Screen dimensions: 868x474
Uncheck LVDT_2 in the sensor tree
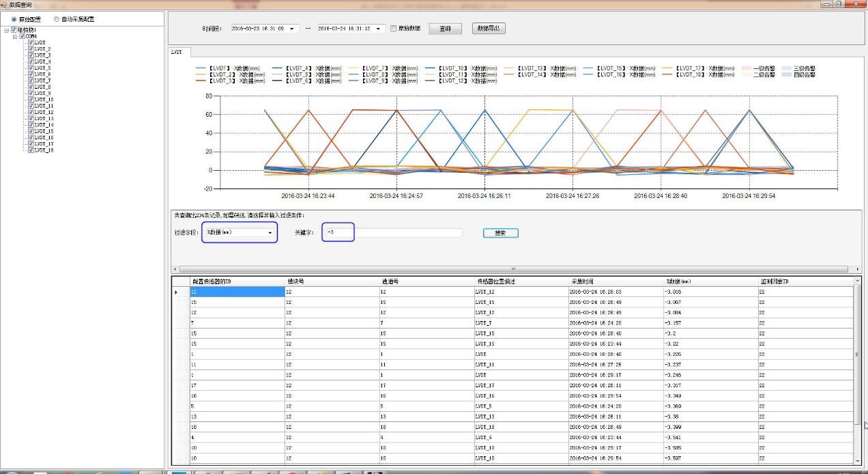pyautogui.click(x=31, y=49)
